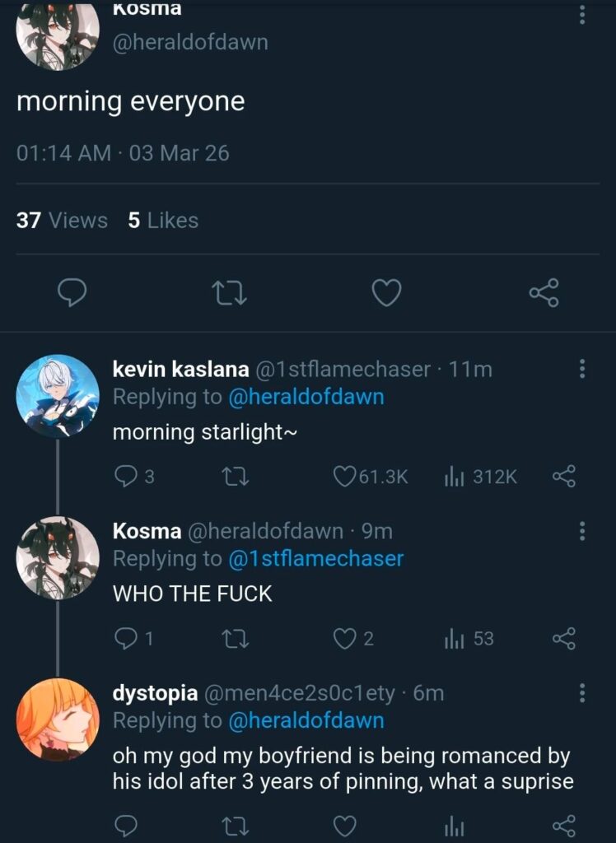This screenshot has height=843, width=616.
Task: Reply to kevin kaslana's "morning starlight~" tweet
Action: tap(125, 476)
